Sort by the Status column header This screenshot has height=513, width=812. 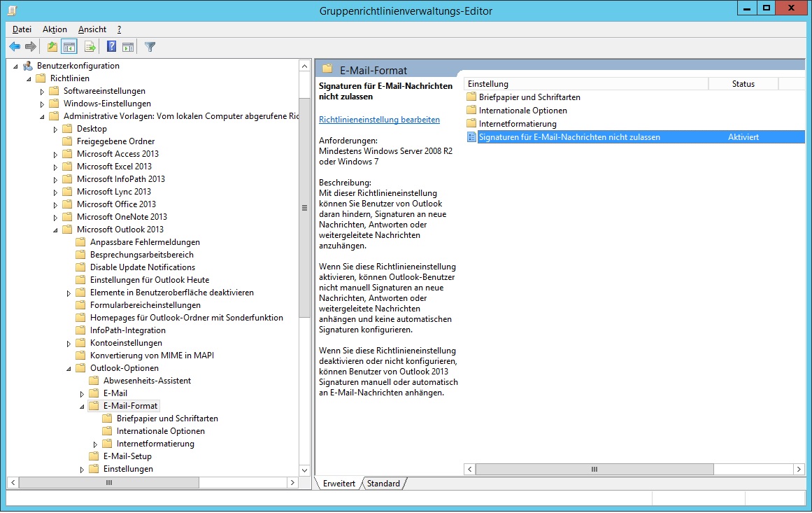click(x=743, y=84)
